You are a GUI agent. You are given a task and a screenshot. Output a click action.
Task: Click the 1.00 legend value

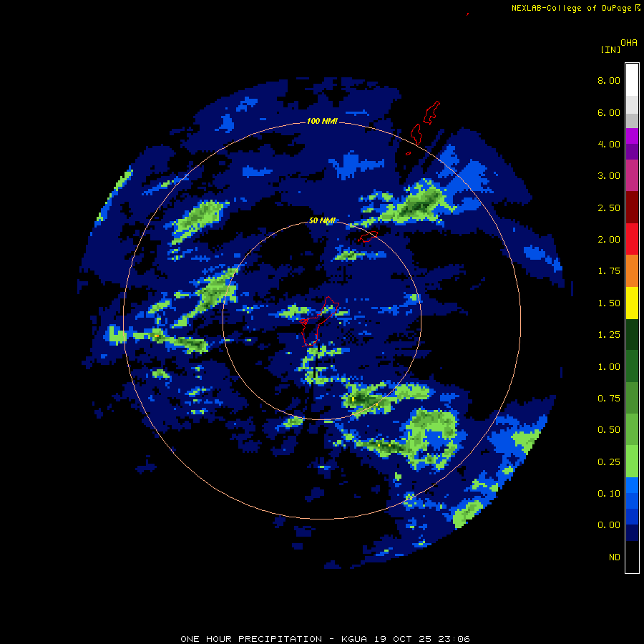click(609, 367)
